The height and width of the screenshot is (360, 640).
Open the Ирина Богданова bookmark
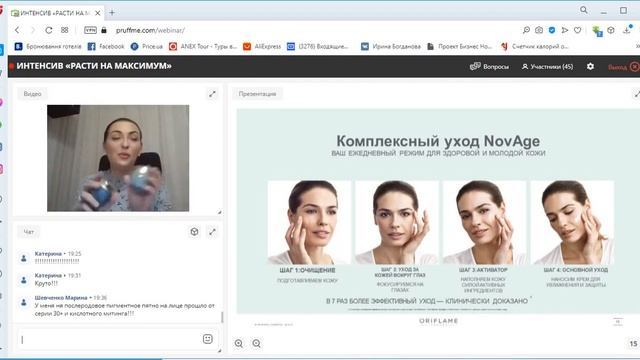391,47
